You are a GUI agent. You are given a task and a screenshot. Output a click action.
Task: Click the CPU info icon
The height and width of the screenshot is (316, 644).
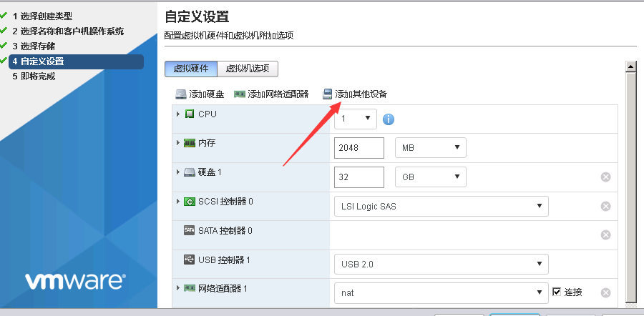(389, 119)
